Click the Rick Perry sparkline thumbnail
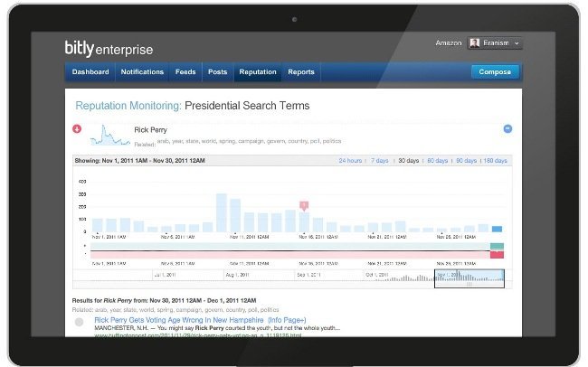588x367 pixels. pyautogui.click(x=113, y=134)
